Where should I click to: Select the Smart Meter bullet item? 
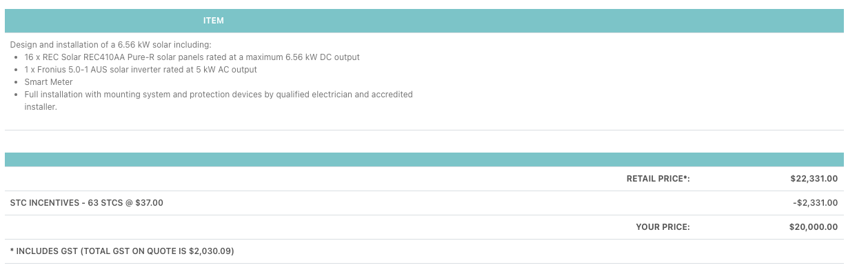(48, 82)
